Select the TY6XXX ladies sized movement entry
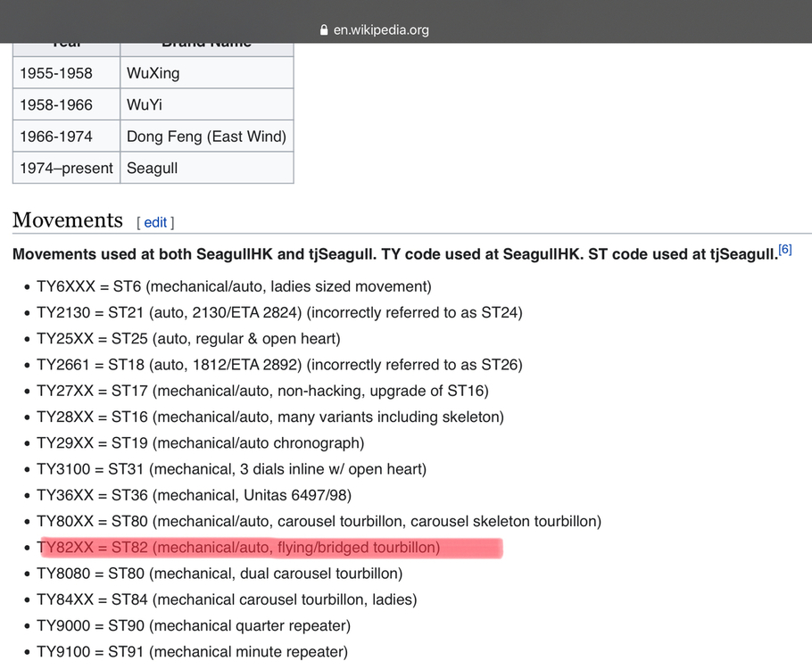Image resolution: width=812 pixels, height=669 pixels. pos(234,286)
